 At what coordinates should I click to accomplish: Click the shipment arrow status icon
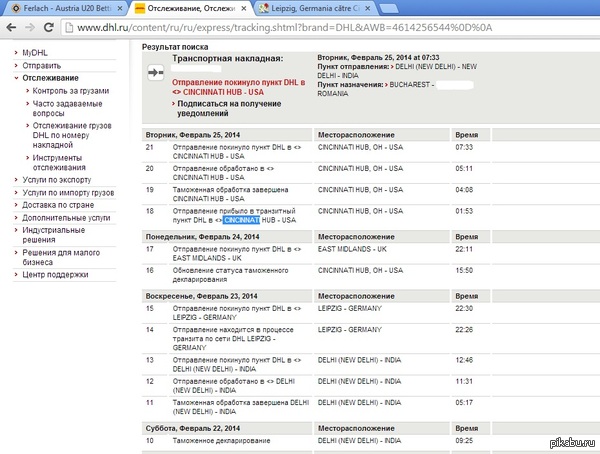156,72
